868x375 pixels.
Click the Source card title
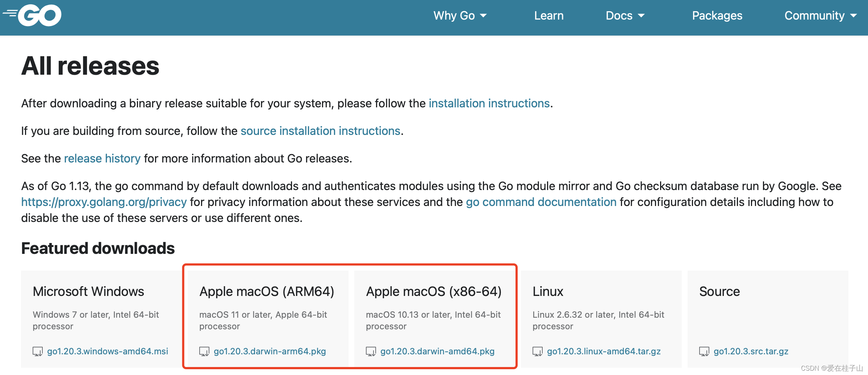coord(719,292)
